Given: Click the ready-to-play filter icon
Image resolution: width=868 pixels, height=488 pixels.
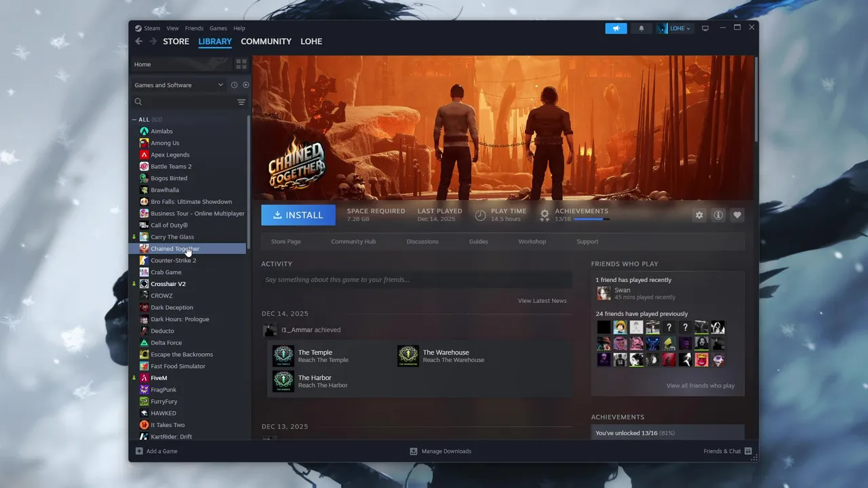Looking at the screenshot, I should 245,85.
